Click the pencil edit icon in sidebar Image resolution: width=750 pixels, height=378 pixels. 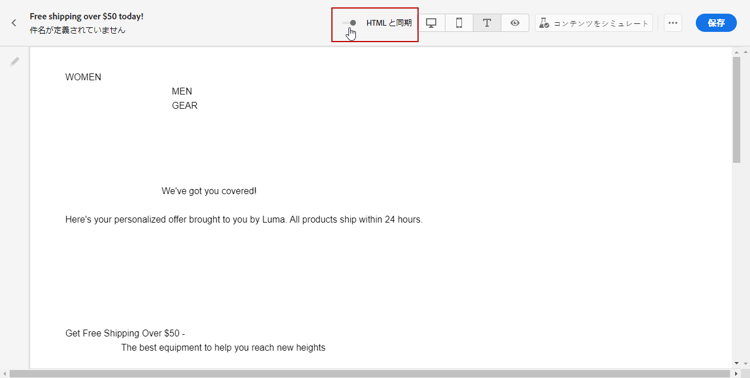(15, 61)
